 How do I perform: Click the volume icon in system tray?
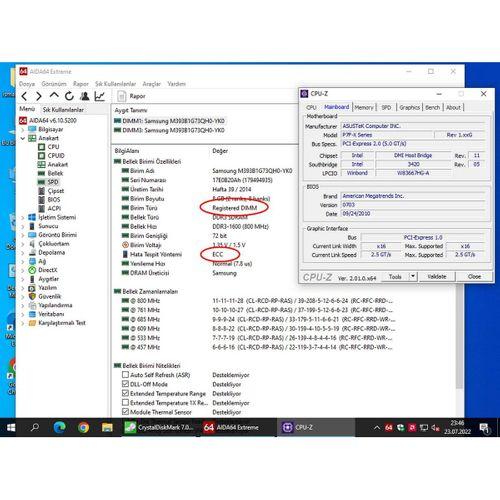(x=435, y=428)
